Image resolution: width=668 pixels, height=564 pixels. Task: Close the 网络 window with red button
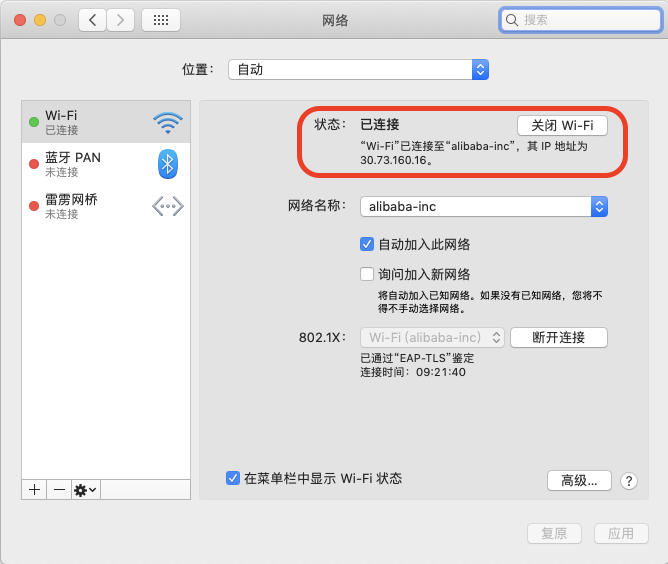pyautogui.click(x=20, y=20)
